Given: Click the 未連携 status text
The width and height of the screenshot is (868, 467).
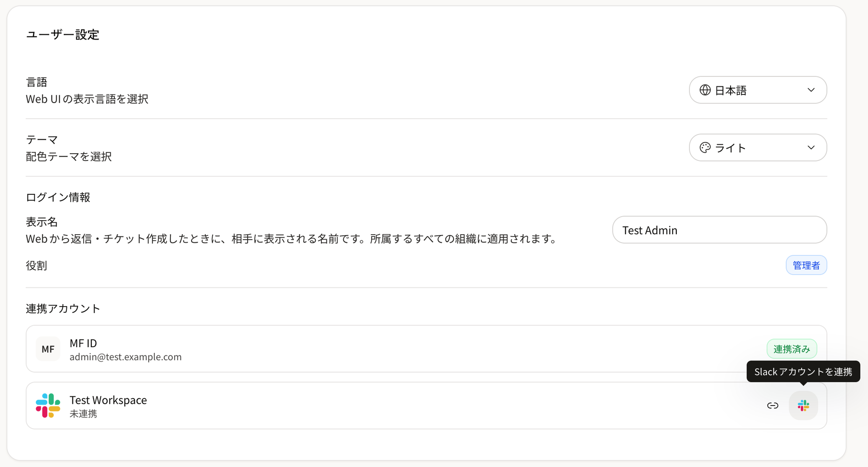Looking at the screenshot, I should pos(83,414).
